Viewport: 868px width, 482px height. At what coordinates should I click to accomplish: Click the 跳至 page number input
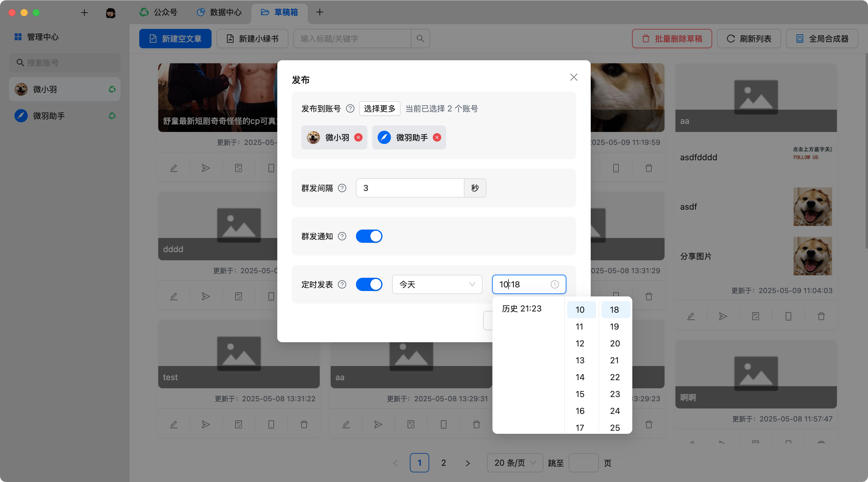click(x=583, y=463)
